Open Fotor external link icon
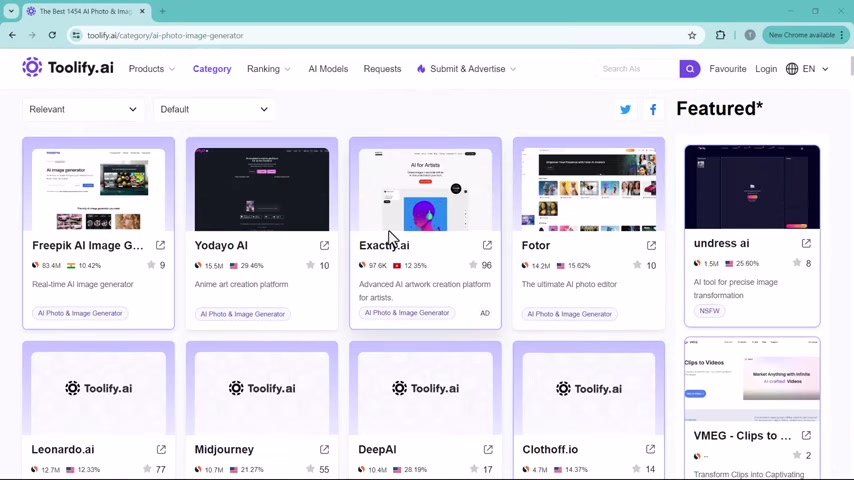854x480 pixels. (x=651, y=246)
